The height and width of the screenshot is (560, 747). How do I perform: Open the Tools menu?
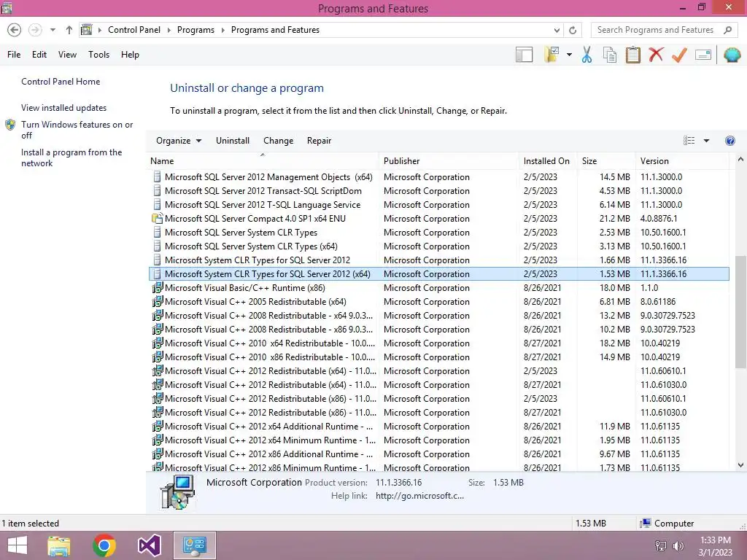(98, 55)
